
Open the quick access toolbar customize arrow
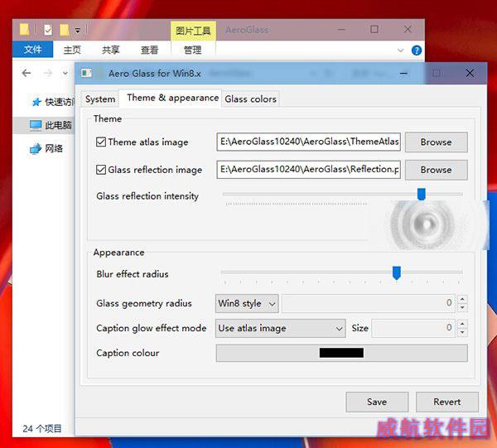[x=77, y=31]
